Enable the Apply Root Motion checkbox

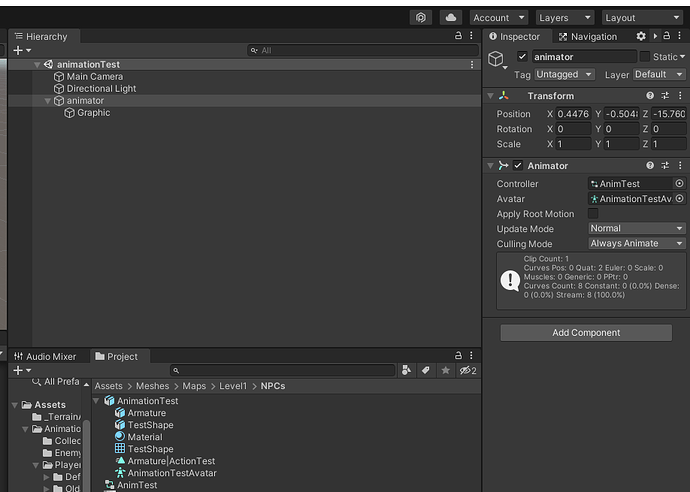(593, 214)
